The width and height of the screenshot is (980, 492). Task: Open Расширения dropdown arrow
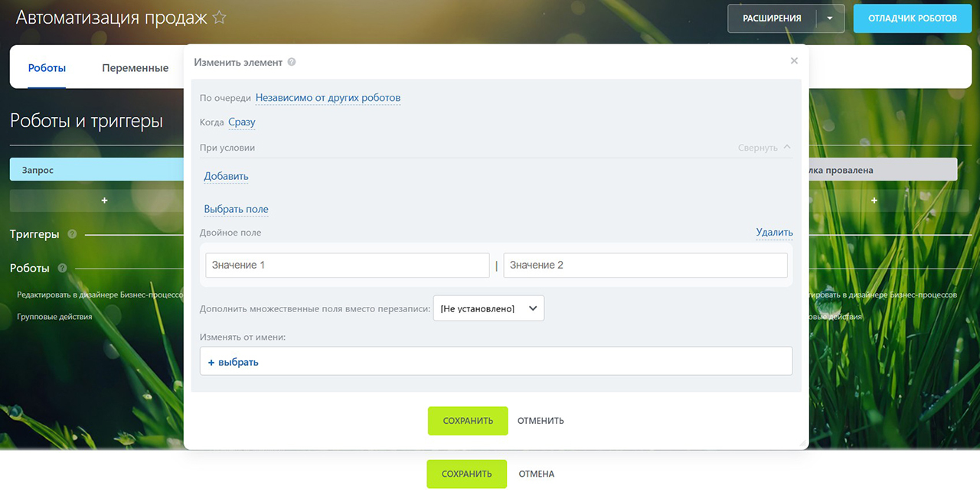click(830, 18)
